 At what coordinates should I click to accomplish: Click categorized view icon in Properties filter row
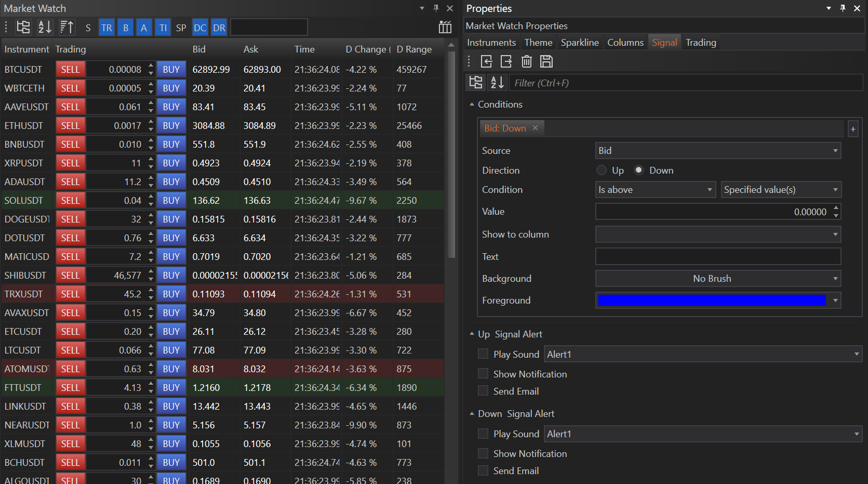[475, 83]
